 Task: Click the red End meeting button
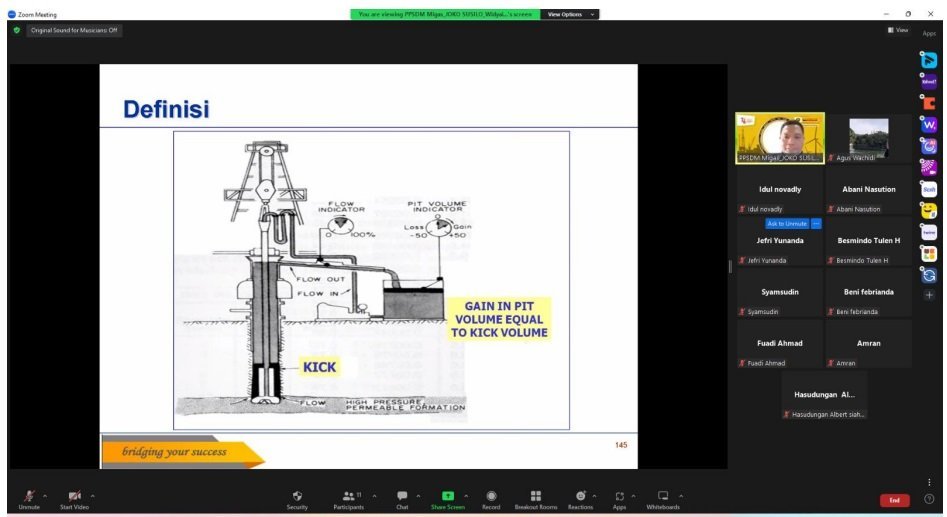(x=894, y=500)
